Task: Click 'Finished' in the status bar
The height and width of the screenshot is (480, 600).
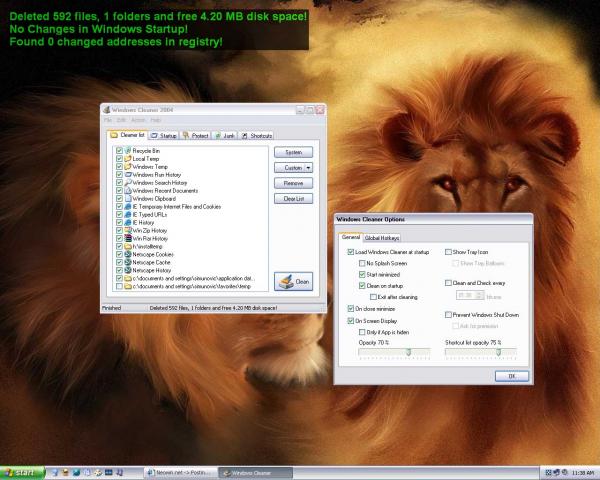Action: [111, 308]
